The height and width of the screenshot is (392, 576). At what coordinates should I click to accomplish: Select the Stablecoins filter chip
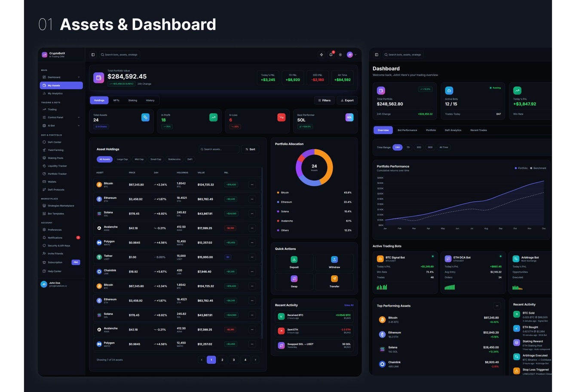tap(174, 159)
